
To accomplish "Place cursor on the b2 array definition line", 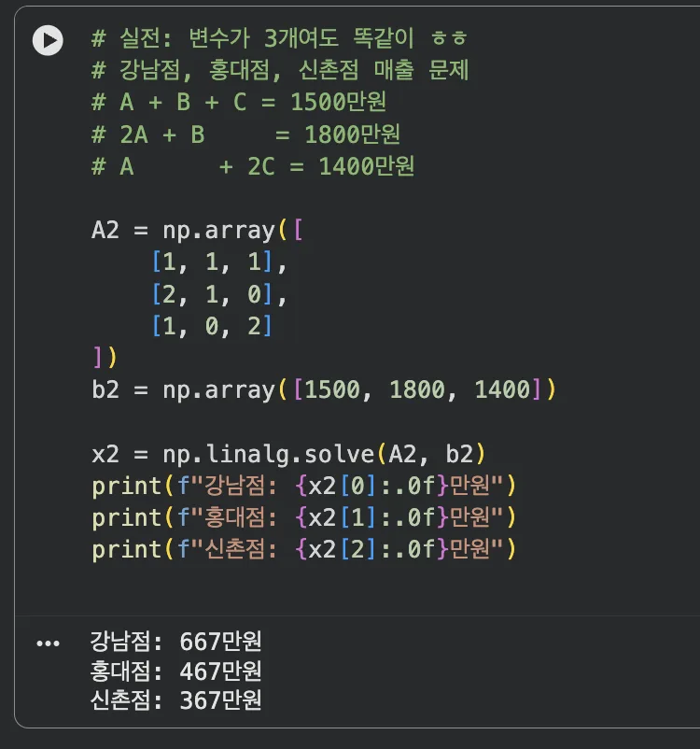I will [323, 389].
